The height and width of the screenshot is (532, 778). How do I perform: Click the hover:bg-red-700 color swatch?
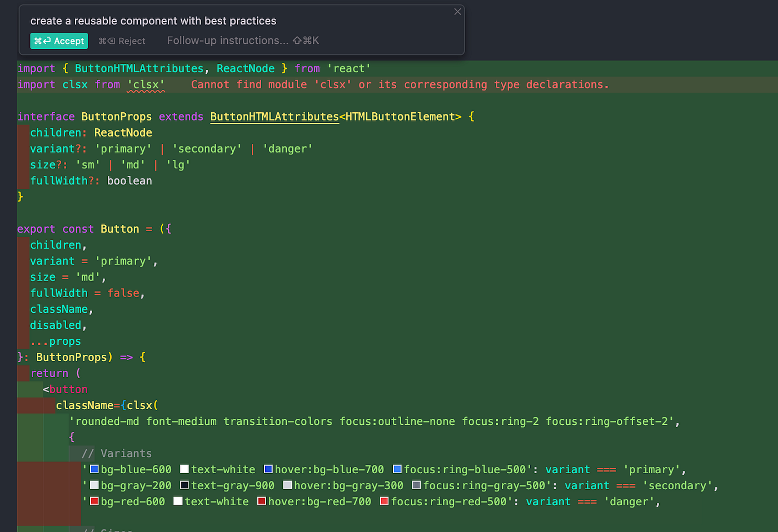click(262, 501)
